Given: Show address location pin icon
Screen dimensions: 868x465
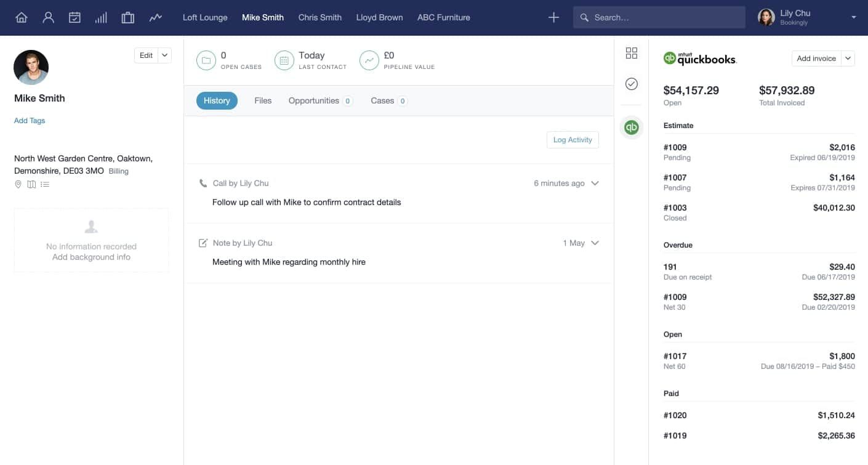Looking at the screenshot, I should click(x=18, y=184).
